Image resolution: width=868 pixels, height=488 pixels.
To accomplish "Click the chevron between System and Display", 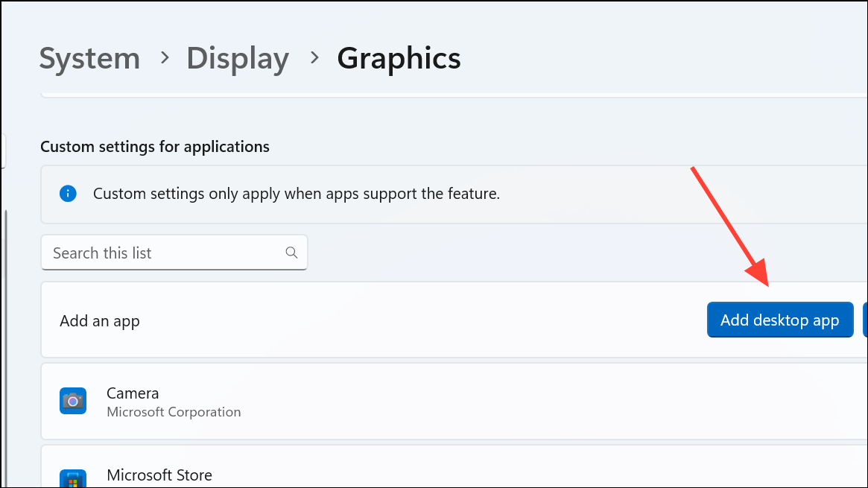I will click(x=164, y=58).
